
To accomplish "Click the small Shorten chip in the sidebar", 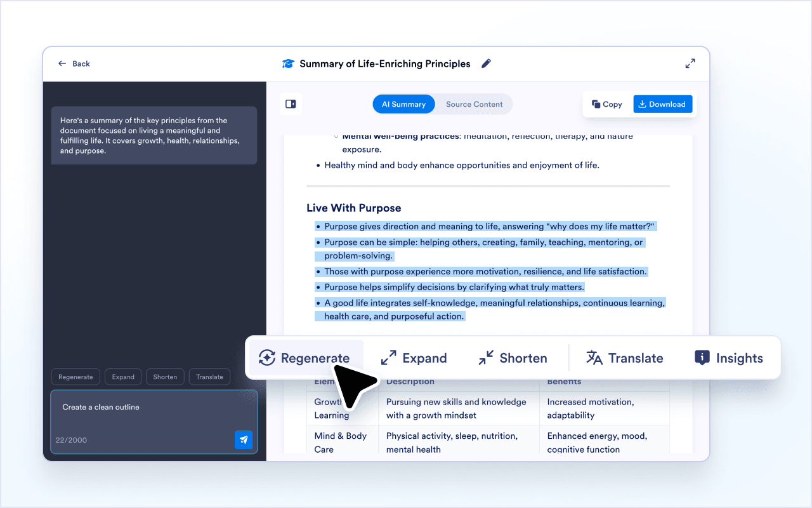I will tap(165, 377).
